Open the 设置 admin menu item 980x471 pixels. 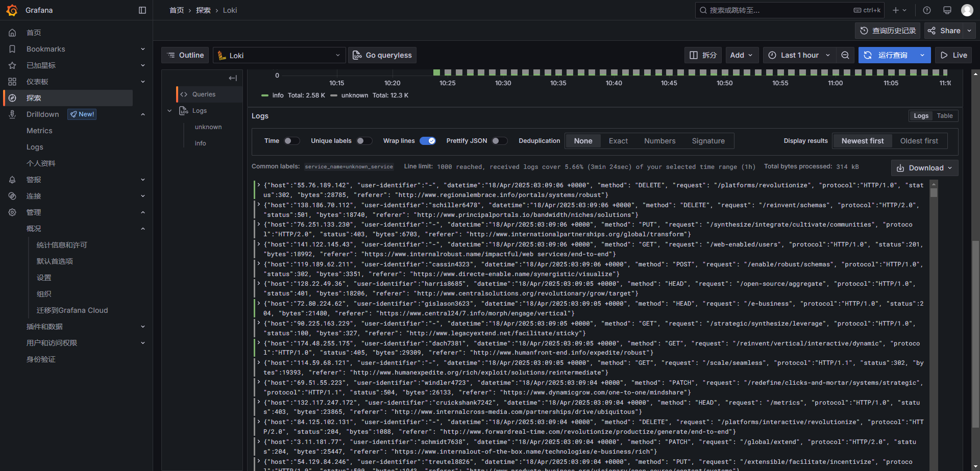click(44, 278)
